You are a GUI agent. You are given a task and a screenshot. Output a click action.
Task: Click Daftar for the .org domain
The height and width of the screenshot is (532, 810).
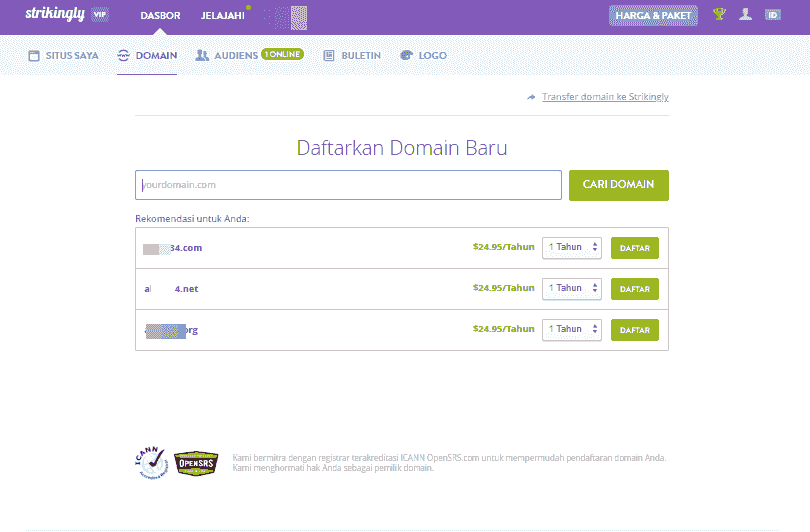point(634,330)
